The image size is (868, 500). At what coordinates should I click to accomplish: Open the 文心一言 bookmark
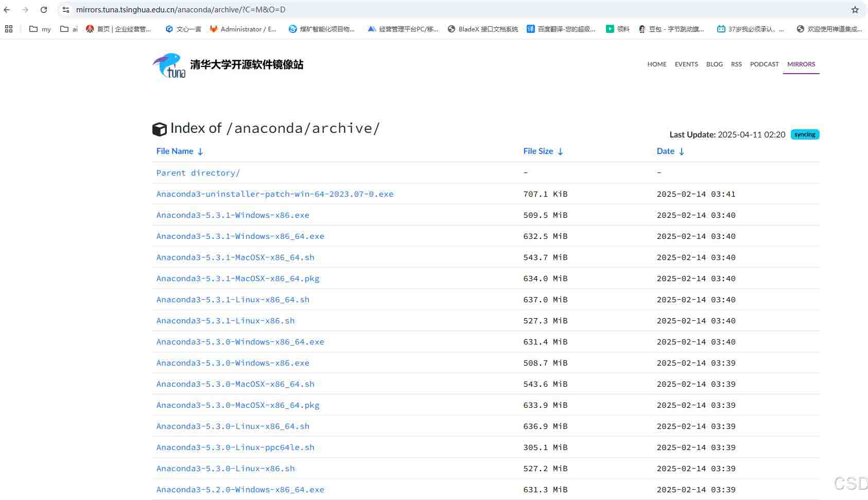(x=183, y=29)
